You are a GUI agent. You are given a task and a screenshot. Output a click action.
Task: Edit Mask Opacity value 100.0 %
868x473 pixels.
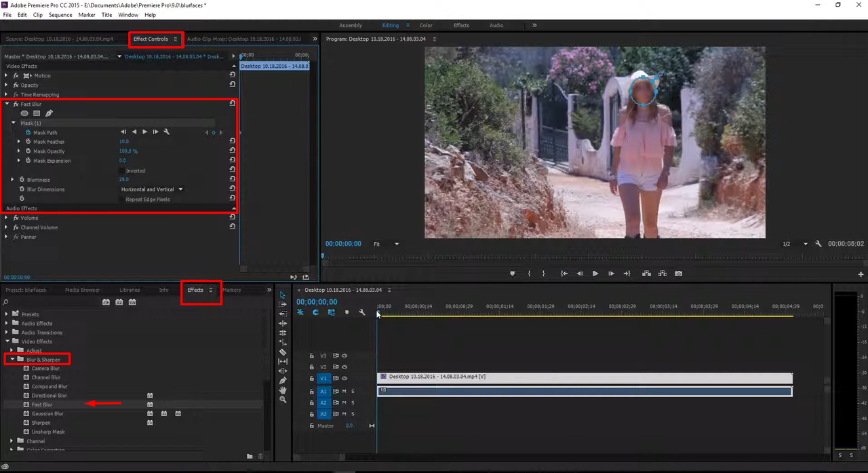(128, 151)
